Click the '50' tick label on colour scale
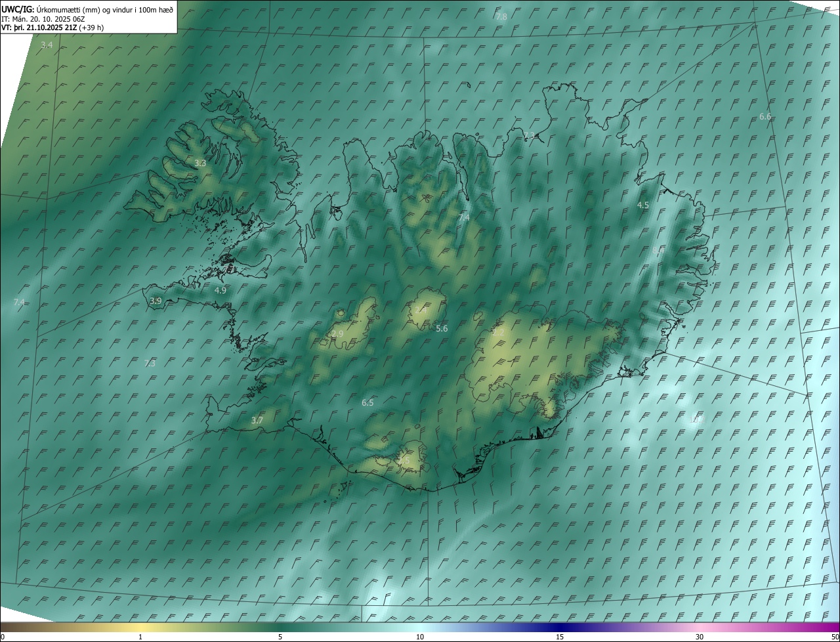 835,637
